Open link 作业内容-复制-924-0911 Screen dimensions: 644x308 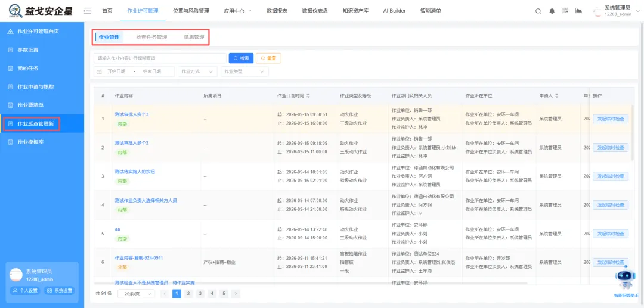pyautogui.click(x=139, y=258)
